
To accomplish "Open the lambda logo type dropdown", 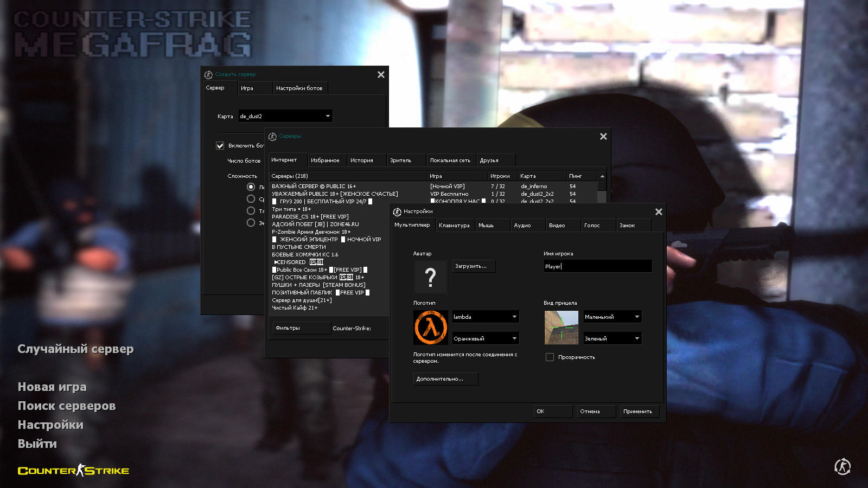I will [x=486, y=317].
